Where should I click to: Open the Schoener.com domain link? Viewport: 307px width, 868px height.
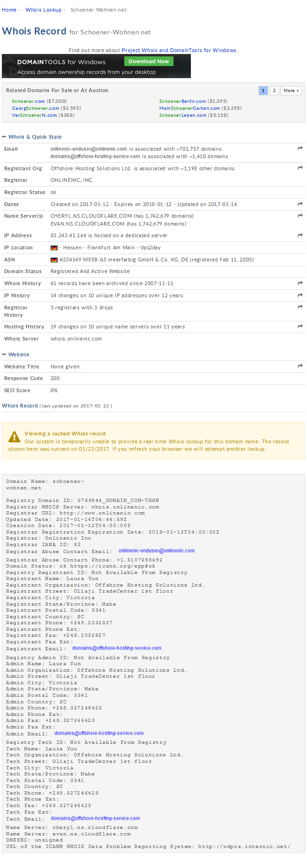click(x=28, y=101)
